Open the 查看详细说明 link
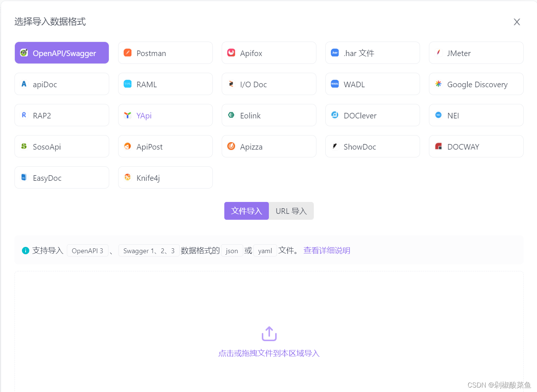537x392 pixels. click(327, 251)
